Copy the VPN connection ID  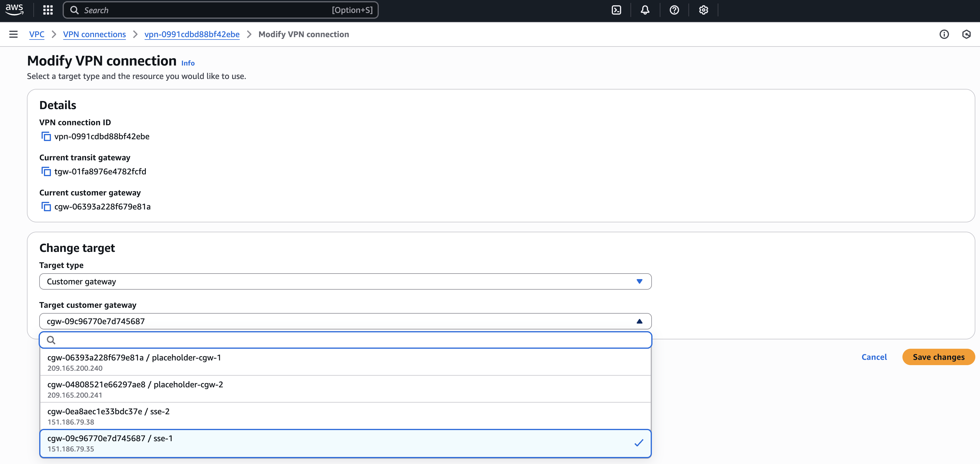46,137
